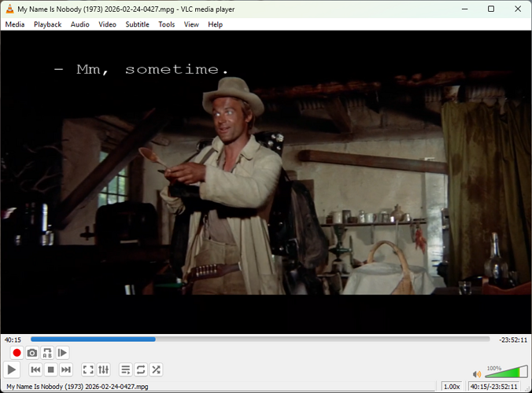Open the Playback menu

47,24
